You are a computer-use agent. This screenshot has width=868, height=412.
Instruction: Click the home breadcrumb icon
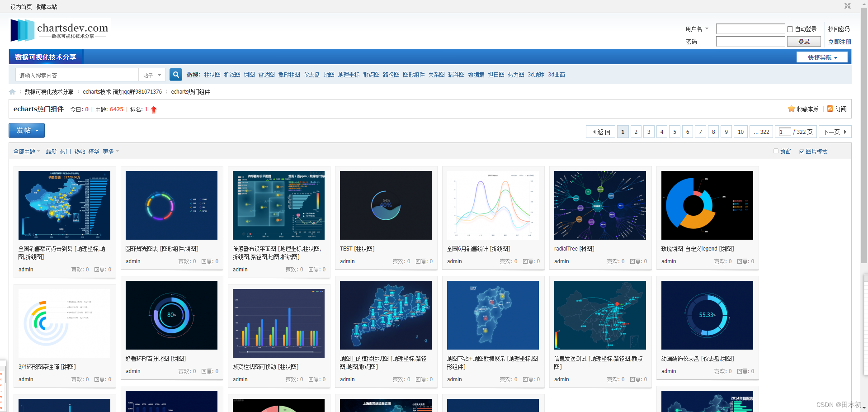(12, 92)
